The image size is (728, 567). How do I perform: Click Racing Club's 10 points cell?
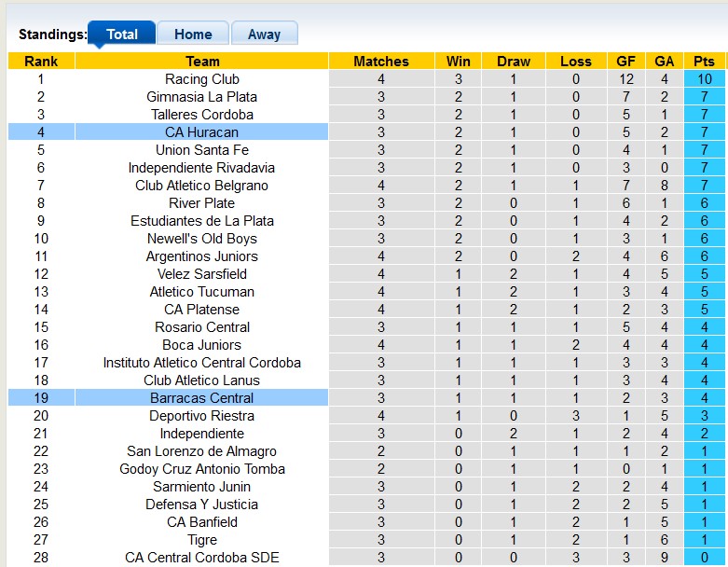(705, 79)
